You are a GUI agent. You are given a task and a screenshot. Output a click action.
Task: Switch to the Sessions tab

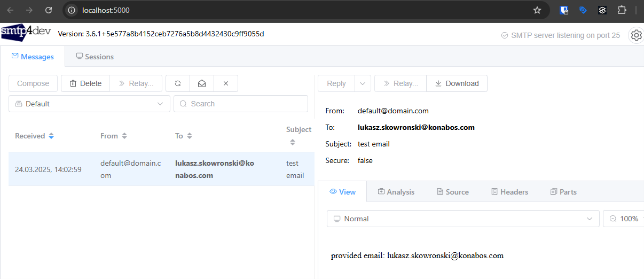[95, 57]
